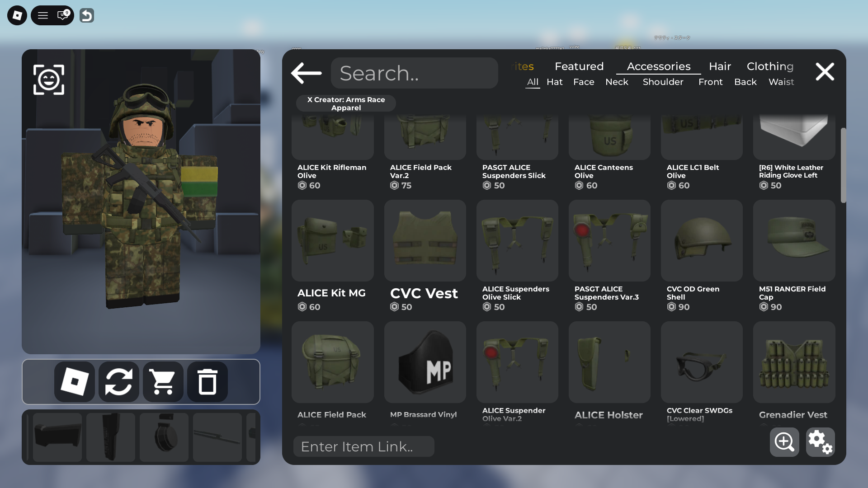Select the Hat subcategory filter
Viewport: 868px width, 488px height.
click(x=554, y=82)
